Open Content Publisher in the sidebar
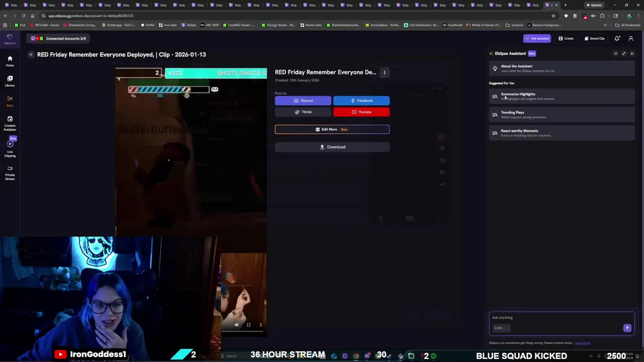This screenshot has height=362, width=644. [x=10, y=124]
